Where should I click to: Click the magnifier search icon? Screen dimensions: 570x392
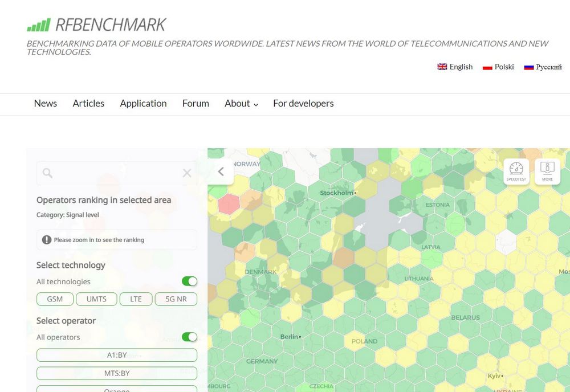47,173
